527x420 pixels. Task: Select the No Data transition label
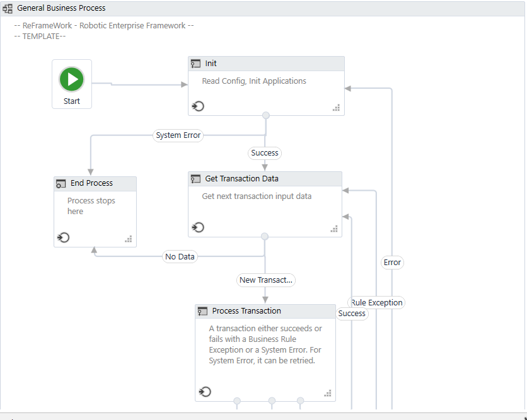(180, 256)
